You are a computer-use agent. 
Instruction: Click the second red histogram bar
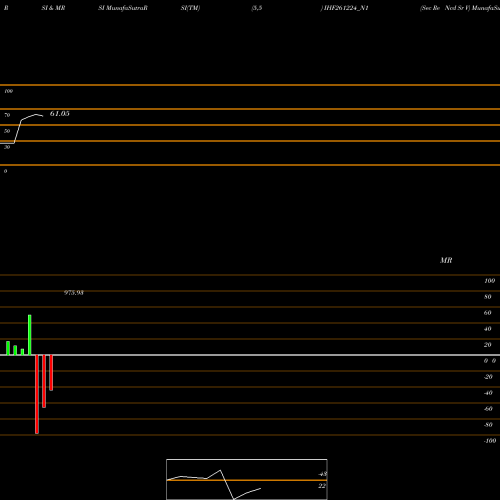(44, 381)
